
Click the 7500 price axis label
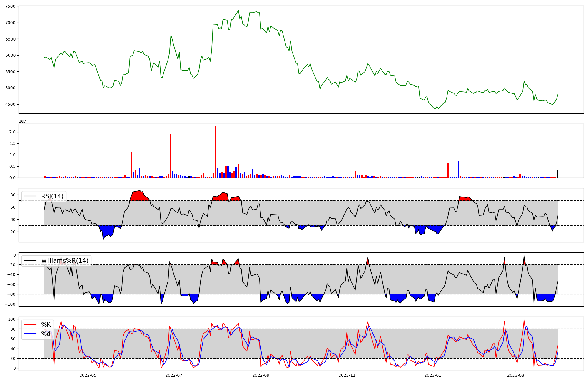pyautogui.click(x=10, y=6)
